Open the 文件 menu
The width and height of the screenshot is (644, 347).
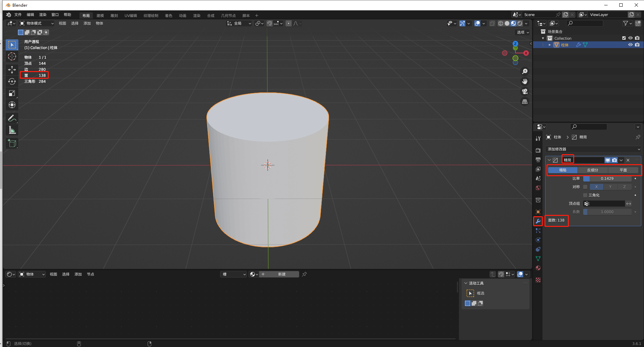point(18,15)
